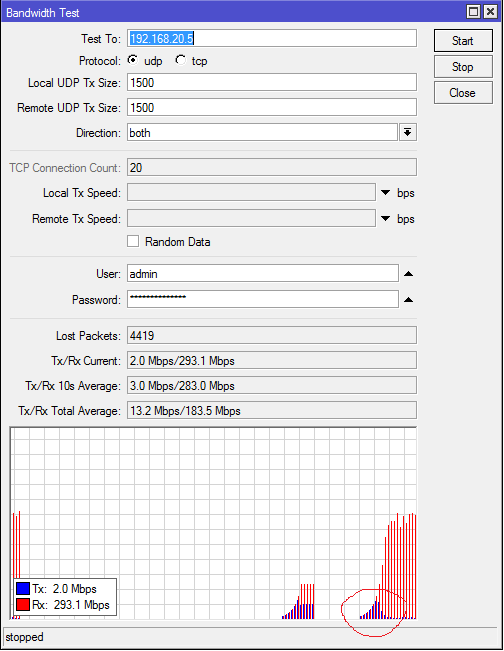Click the Stop button
Image resolution: width=504 pixels, height=651 pixels.
(x=463, y=67)
